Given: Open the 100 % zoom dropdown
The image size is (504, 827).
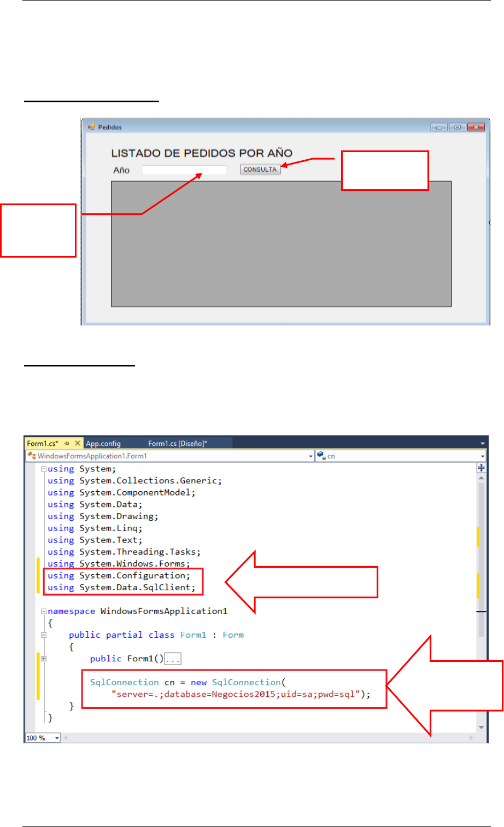Looking at the screenshot, I should coord(56,738).
